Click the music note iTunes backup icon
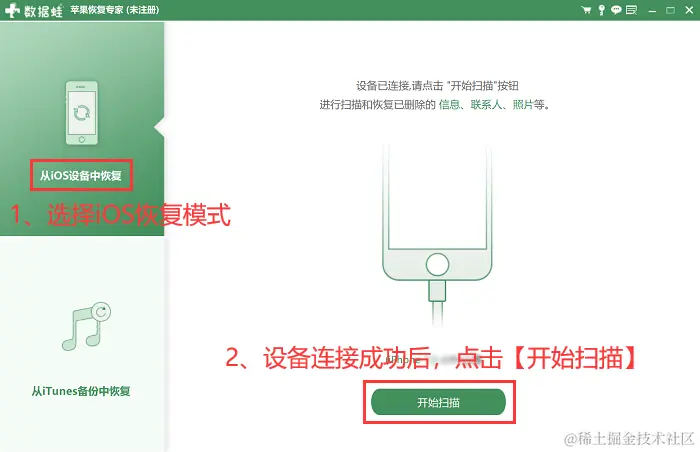The image size is (700, 452). click(86, 326)
